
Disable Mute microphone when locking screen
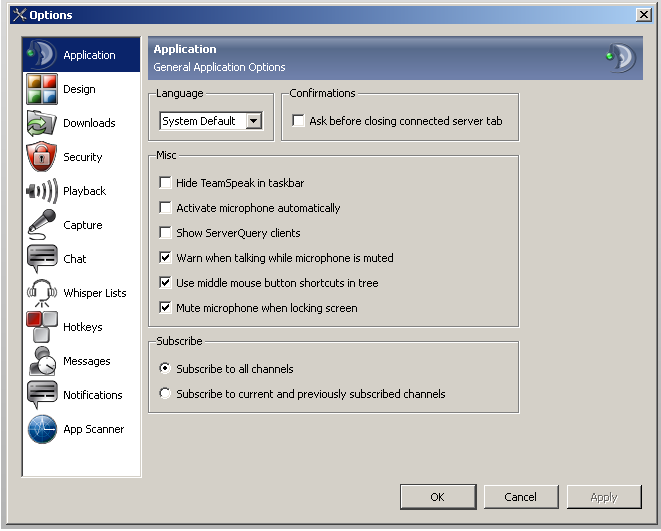[x=165, y=307]
